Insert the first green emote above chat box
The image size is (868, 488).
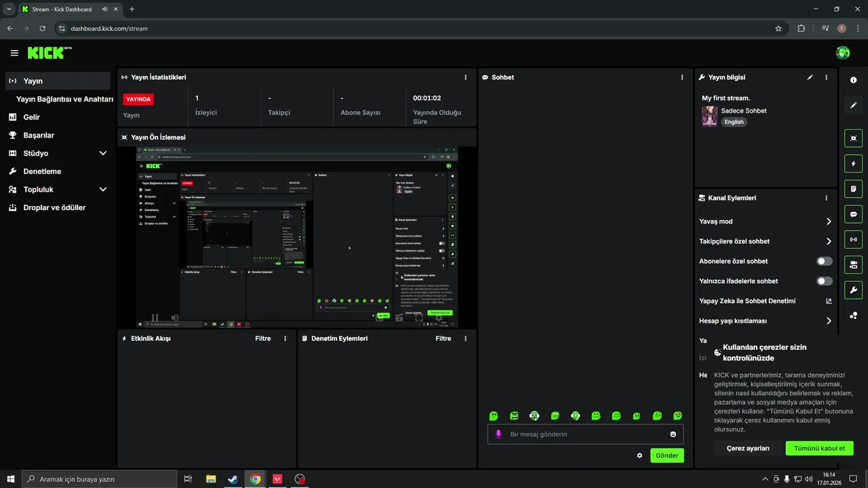tap(494, 415)
